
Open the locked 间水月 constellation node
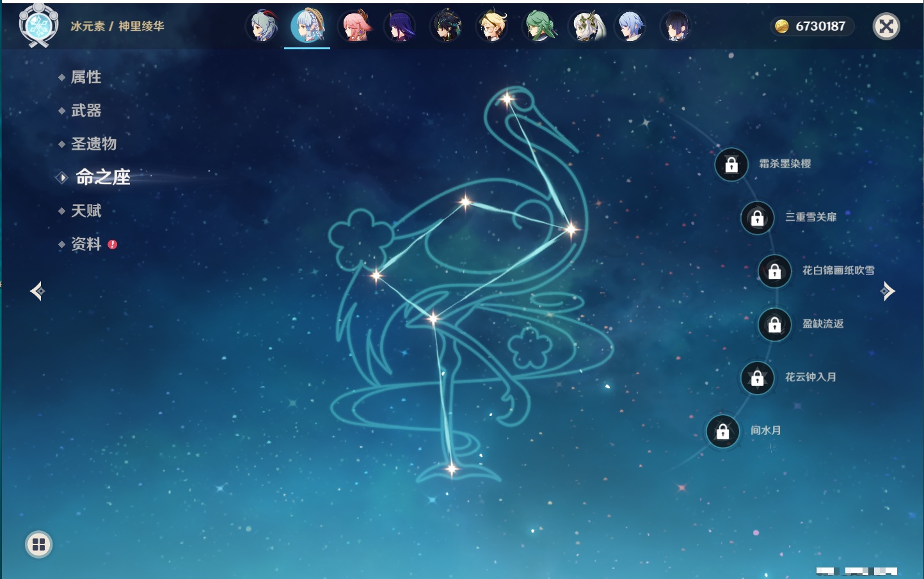[x=723, y=431]
